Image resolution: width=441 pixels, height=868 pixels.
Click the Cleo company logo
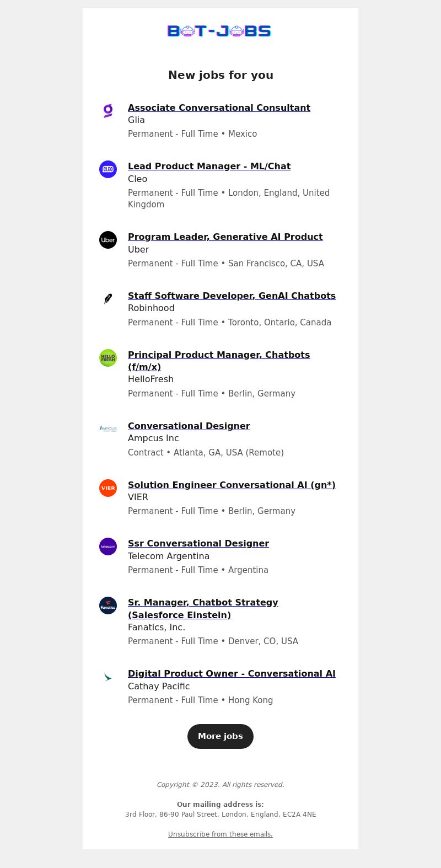(x=108, y=169)
